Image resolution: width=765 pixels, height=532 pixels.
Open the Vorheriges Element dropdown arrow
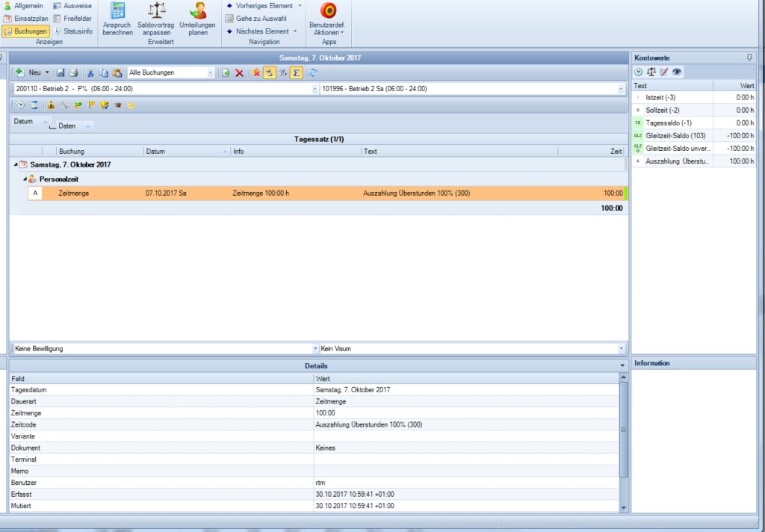pyautogui.click(x=300, y=6)
